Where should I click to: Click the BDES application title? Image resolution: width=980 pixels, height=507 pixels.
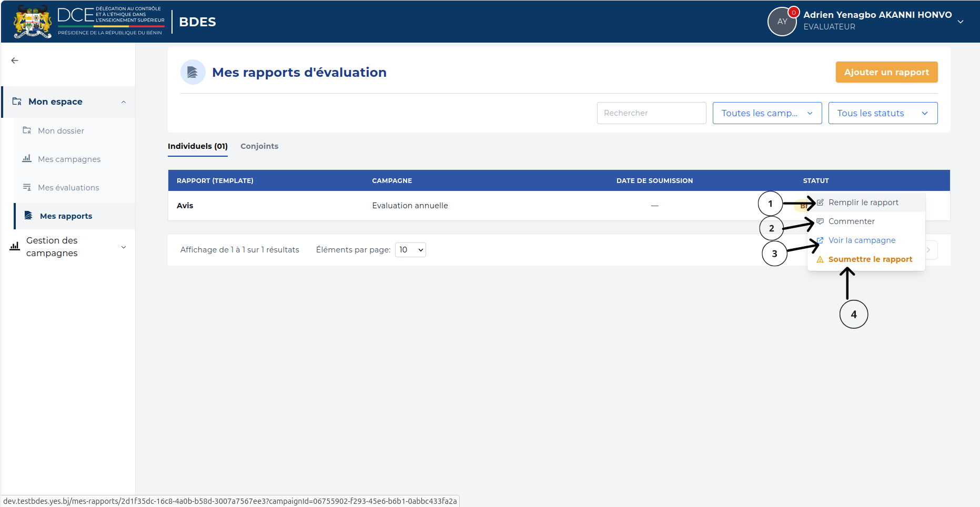197,22
